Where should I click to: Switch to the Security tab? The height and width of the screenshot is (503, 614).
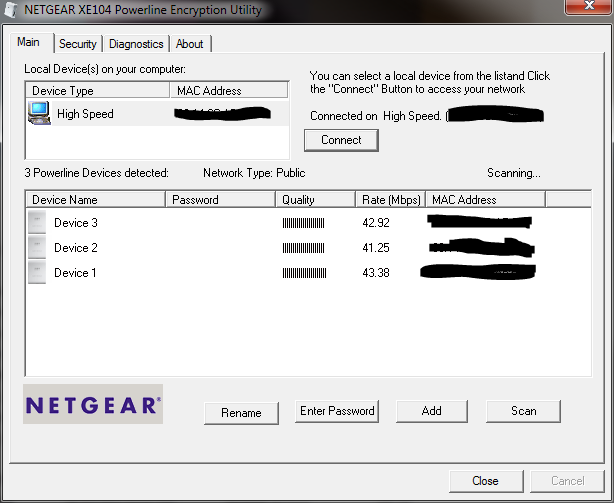pos(77,44)
